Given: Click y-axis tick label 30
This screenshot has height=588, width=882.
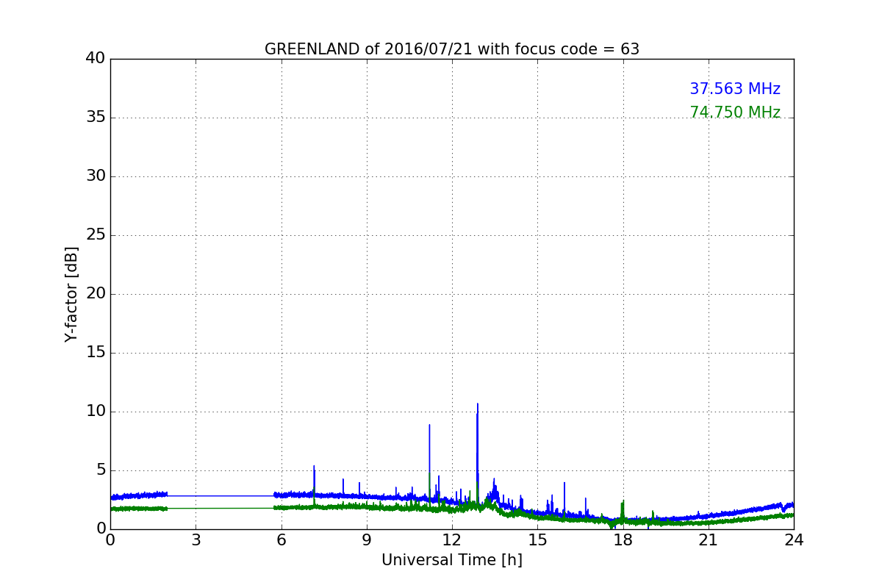Looking at the screenshot, I should tap(96, 176).
